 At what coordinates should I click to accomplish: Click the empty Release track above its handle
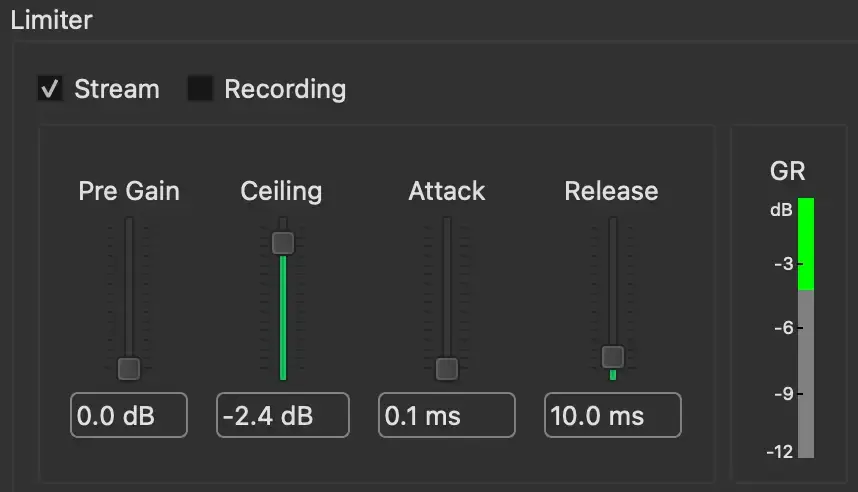tap(613, 280)
